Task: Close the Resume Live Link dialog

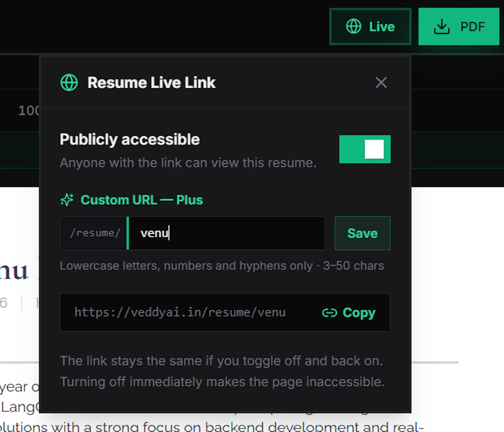Action: (381, 83)
